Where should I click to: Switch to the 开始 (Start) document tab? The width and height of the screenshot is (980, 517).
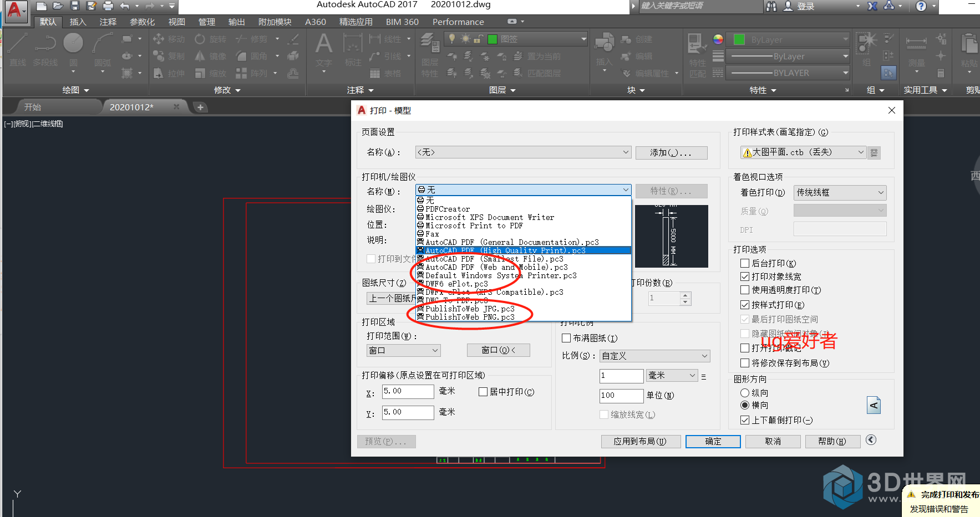pyautogui.click(x=33, y=107)
